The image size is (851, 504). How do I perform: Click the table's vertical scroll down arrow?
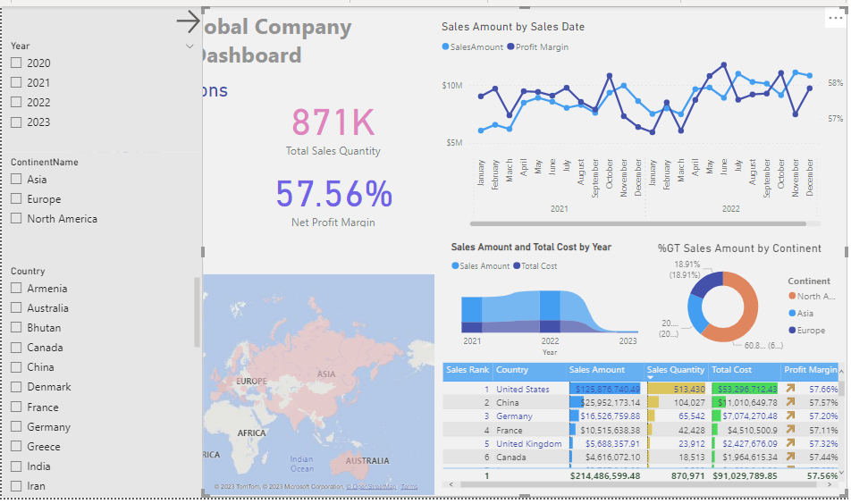(843, 471)
